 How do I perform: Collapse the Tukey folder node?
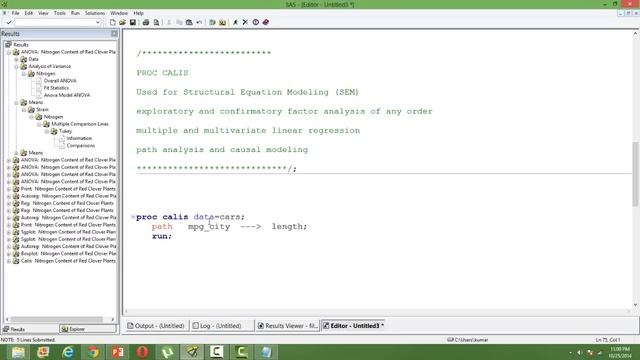[47, 131]
